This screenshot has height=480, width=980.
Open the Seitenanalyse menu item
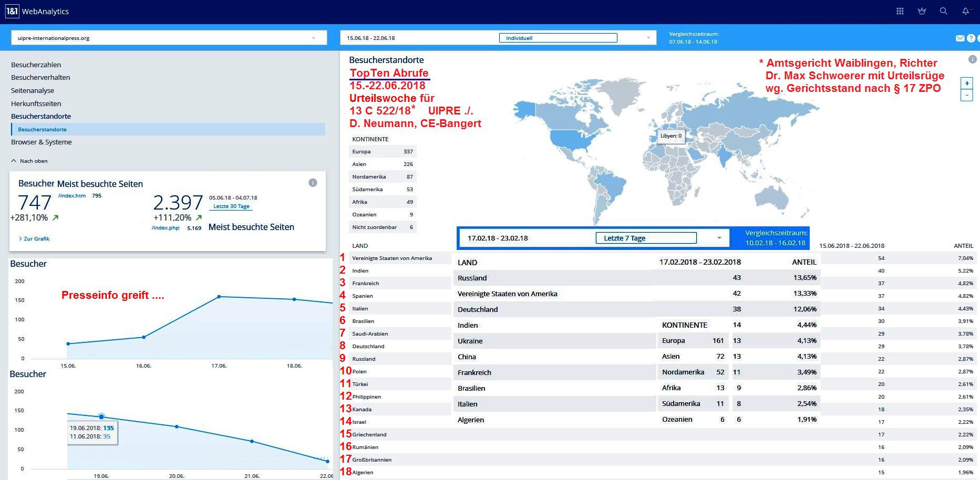point(33,90)
